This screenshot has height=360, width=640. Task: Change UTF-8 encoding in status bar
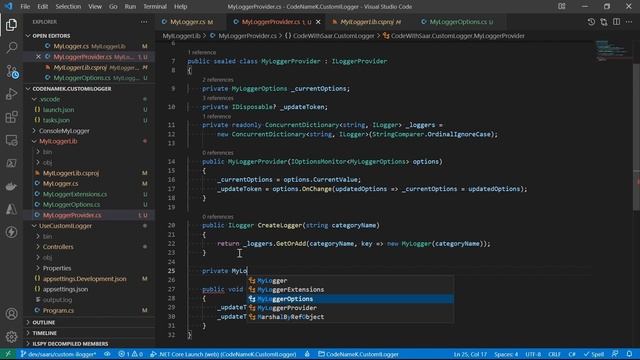(x=533, y=354)
